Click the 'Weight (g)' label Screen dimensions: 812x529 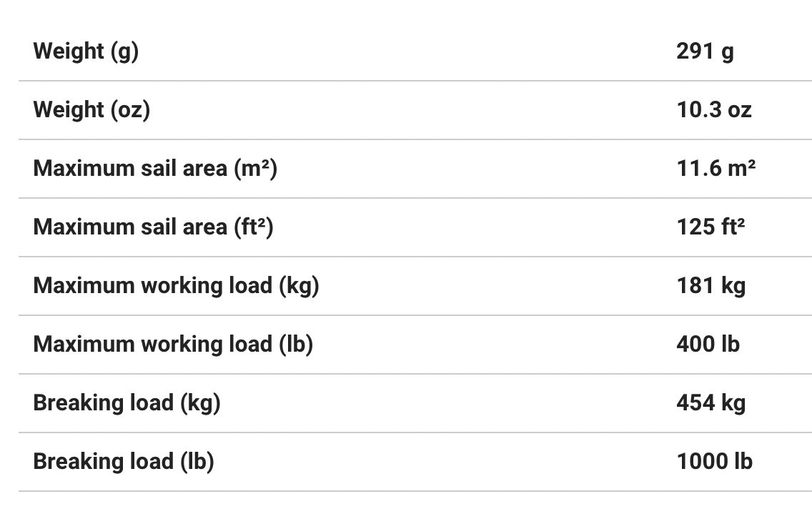coord(86,51)
